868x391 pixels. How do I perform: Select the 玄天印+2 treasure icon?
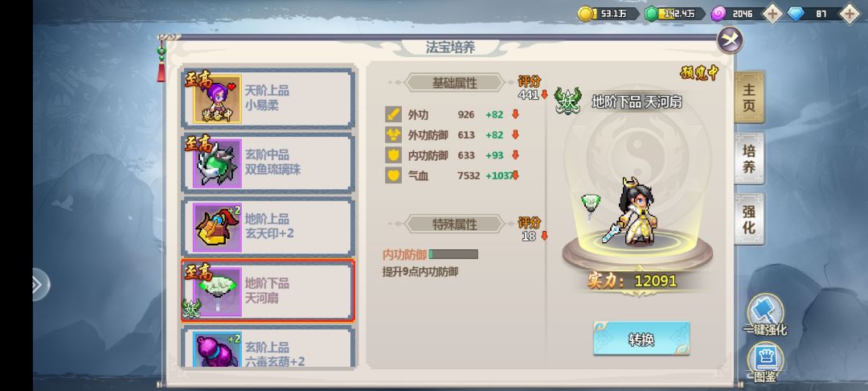pos(217,228)
